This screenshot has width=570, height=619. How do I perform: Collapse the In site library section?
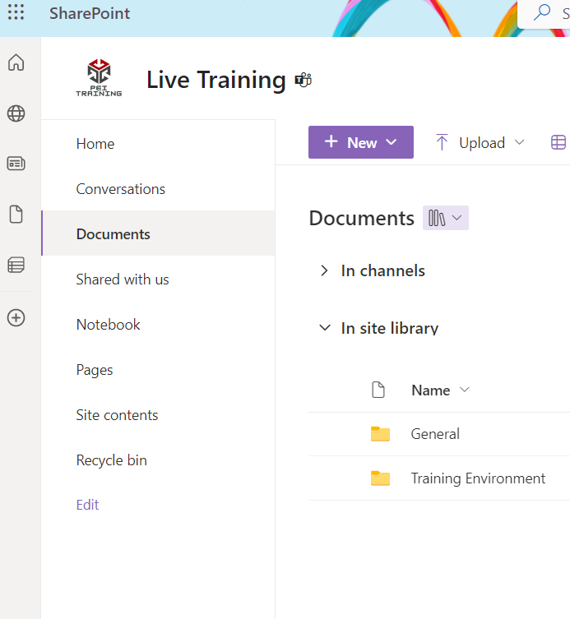point(324,328)
